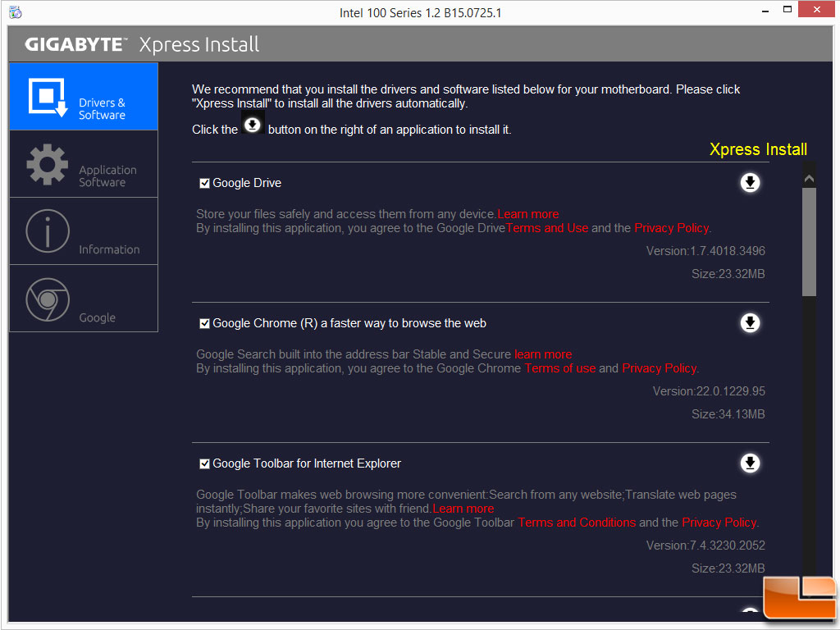Image resolution: width=840 pixels, height=630 pixels.
Task: Minimize the Intel 100 Series window
Action: [x=765, y=11]
